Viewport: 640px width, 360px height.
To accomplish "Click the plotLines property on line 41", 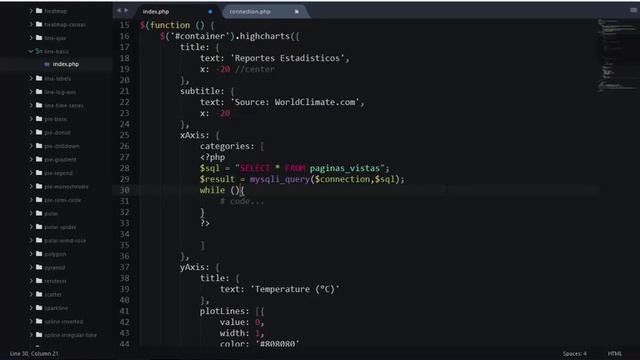I will pyautogui.click(x=224, y=311).
